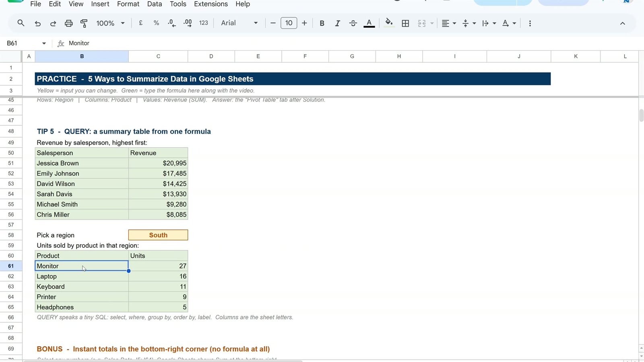This screenshot has height=362, width=644.
Task: Print the spreadsheet
Action: point(69,23)
